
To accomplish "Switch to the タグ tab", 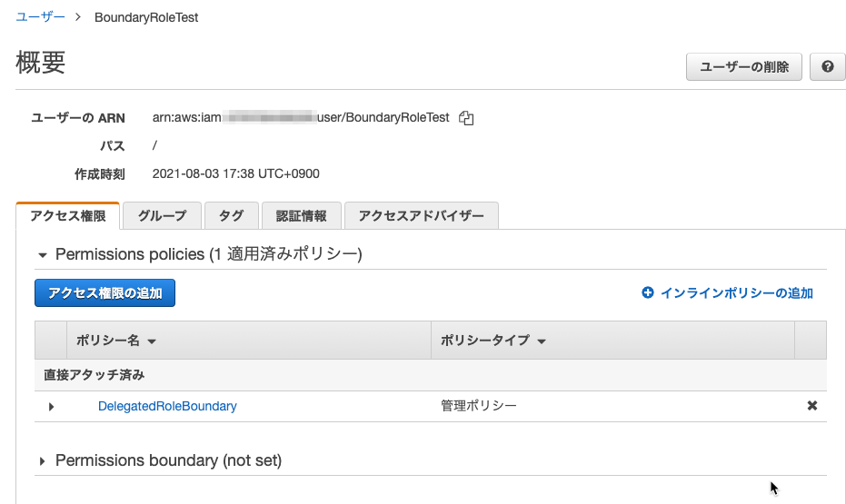I will click(x=232, y=215).
